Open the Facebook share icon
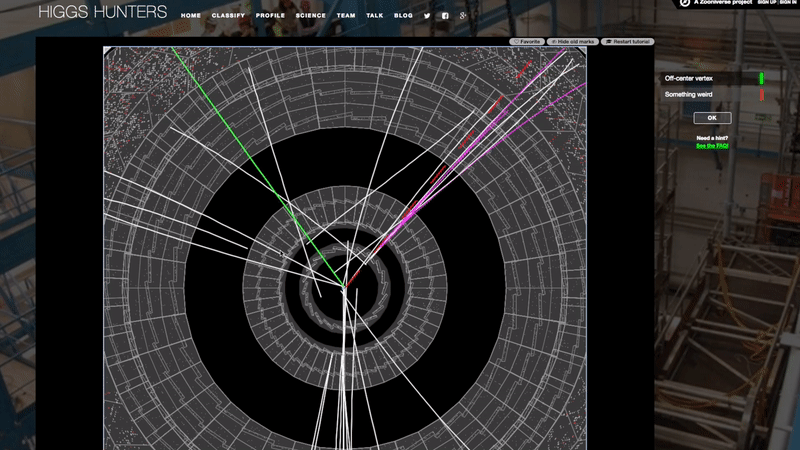800x450 pixels. point(445,16)
